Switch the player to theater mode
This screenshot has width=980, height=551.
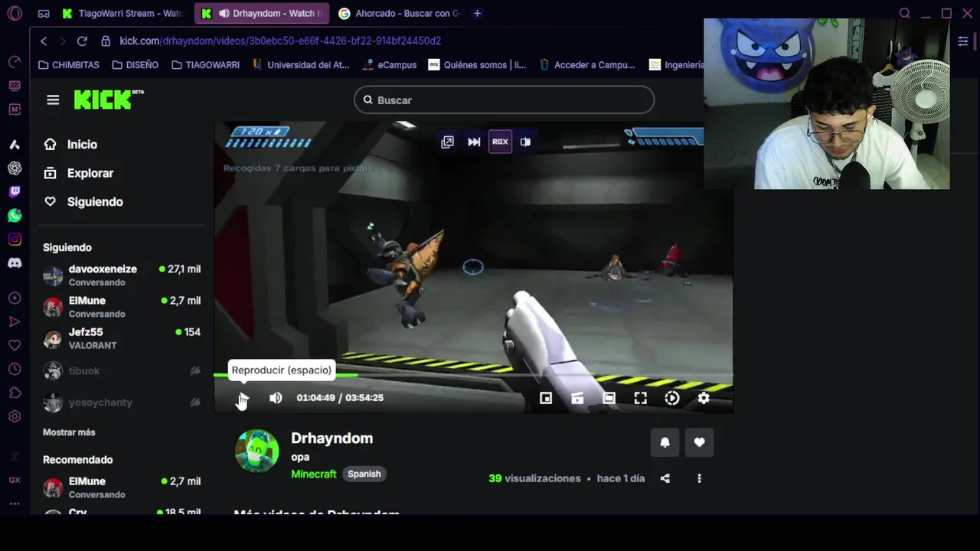point(609,398)
